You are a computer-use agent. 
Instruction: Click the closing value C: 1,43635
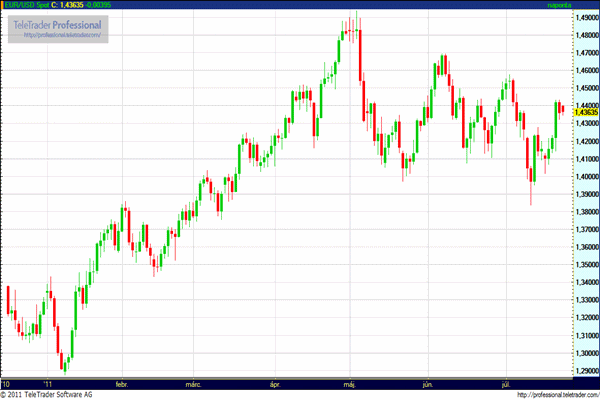pos(66,6)
